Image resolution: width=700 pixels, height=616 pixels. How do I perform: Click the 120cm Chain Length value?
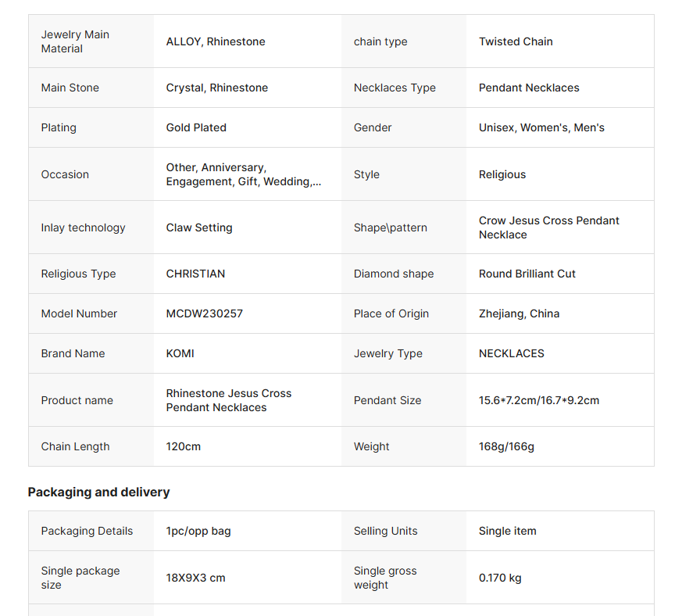184,446
